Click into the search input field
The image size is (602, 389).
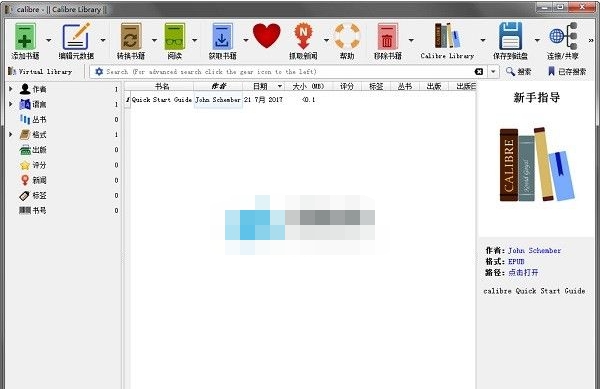click(288, 71)
